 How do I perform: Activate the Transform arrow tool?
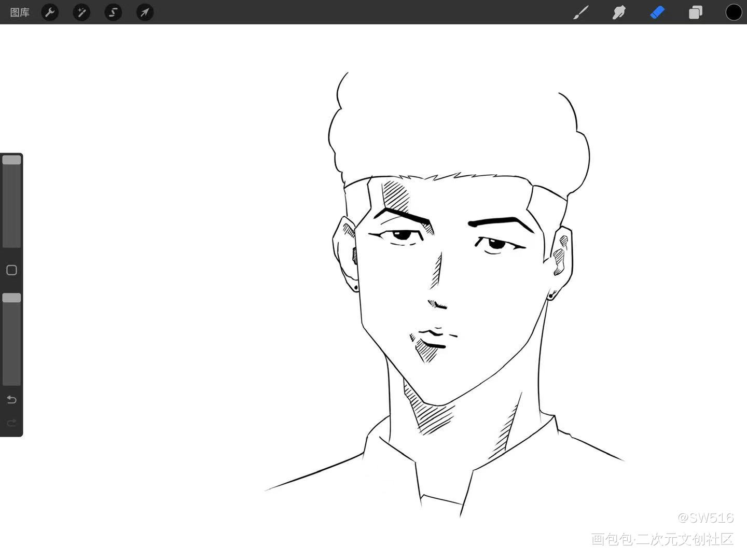click(145, 12)
